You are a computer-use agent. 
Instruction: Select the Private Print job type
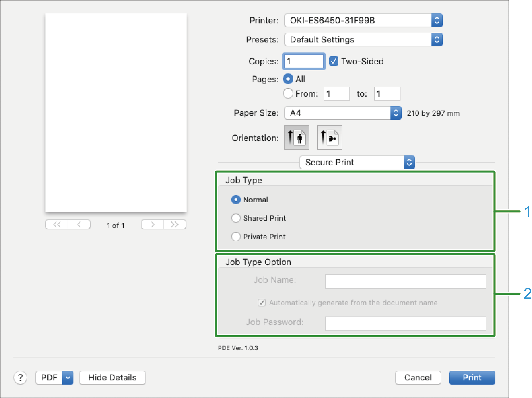click(236, 236)
